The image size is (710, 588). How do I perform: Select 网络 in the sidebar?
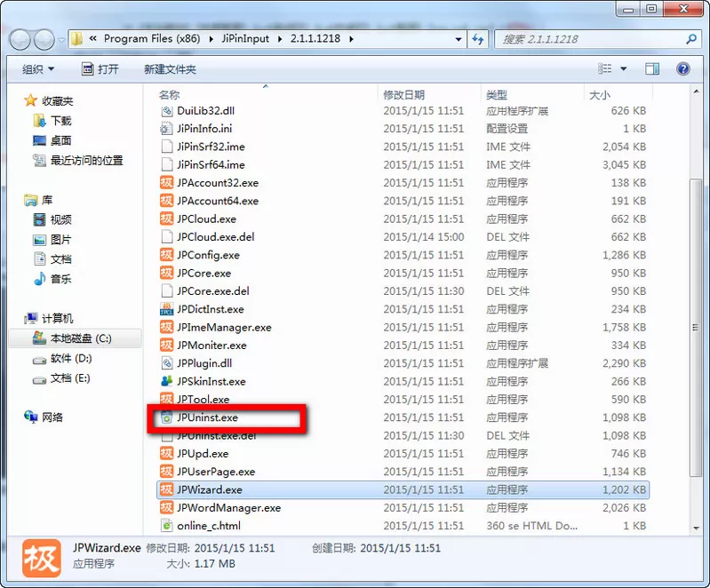(x=52, y=417)
